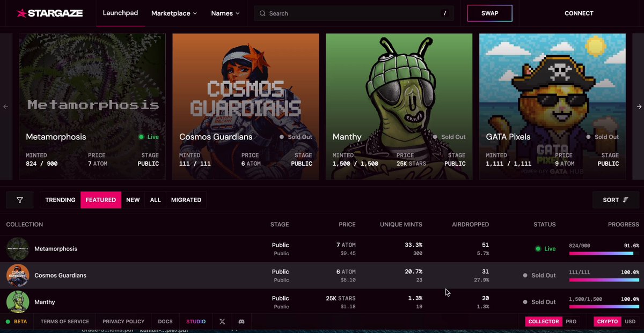Screen dimensions: 644x333
Task: Click the Swap button
Action: (x=490, y=13)
